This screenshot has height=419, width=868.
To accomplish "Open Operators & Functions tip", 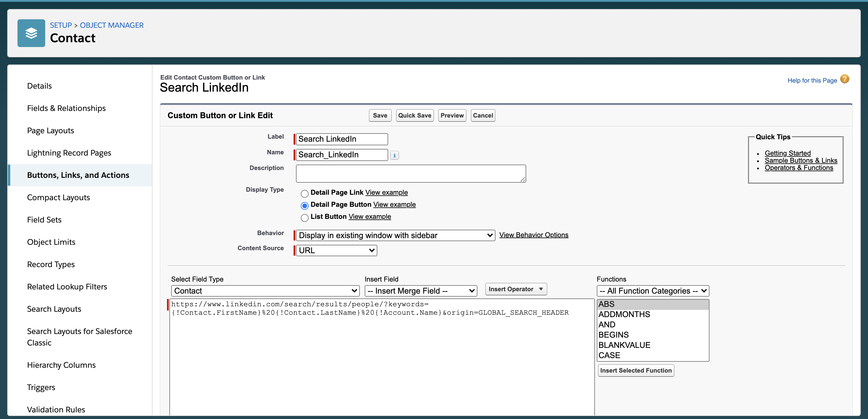I will click(x=799, y=168).
